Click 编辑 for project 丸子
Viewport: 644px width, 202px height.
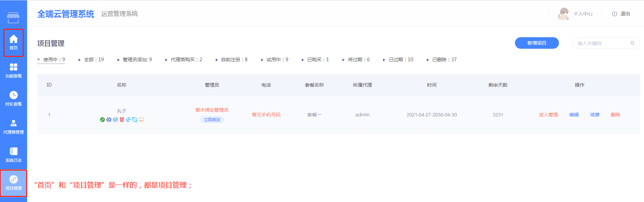tap(574, 115)
